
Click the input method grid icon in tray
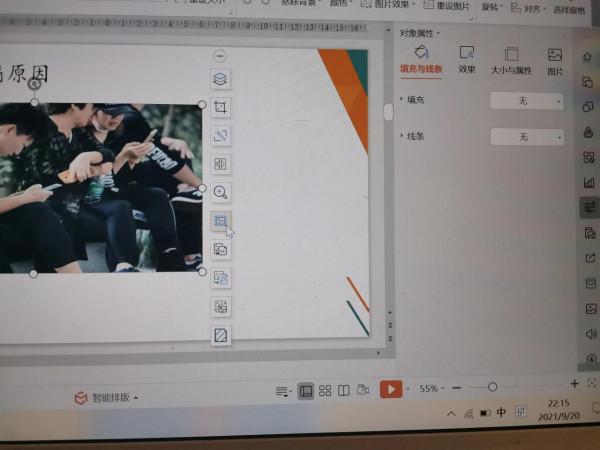click(520, 411)
